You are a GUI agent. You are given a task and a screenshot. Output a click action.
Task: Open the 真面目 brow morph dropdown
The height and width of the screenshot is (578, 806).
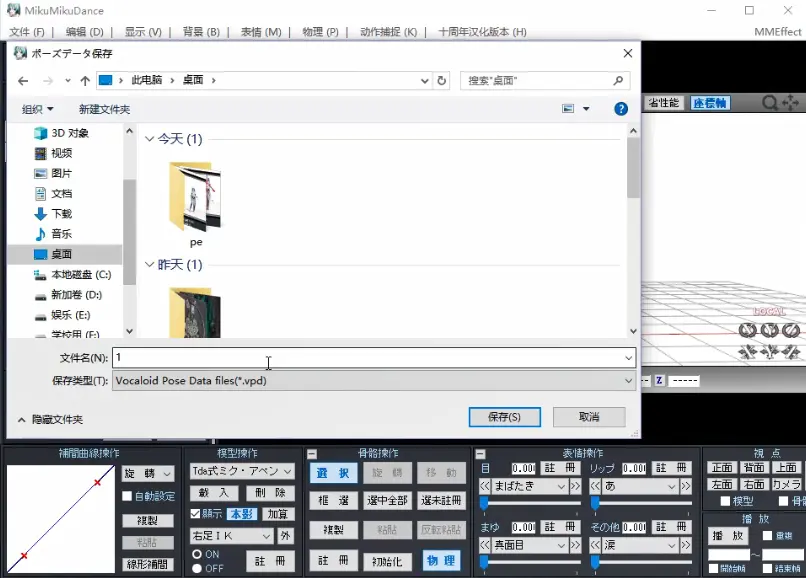click(529, 545)
